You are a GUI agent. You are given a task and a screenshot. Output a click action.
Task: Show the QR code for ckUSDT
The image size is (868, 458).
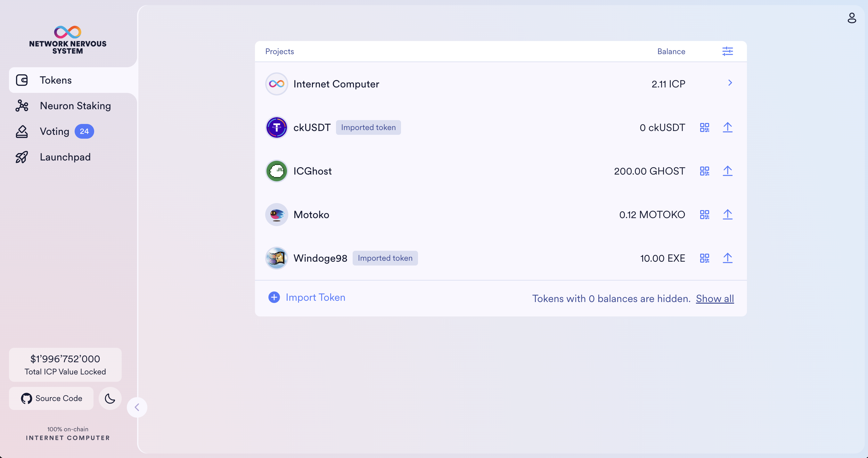(x=705, y=127)
